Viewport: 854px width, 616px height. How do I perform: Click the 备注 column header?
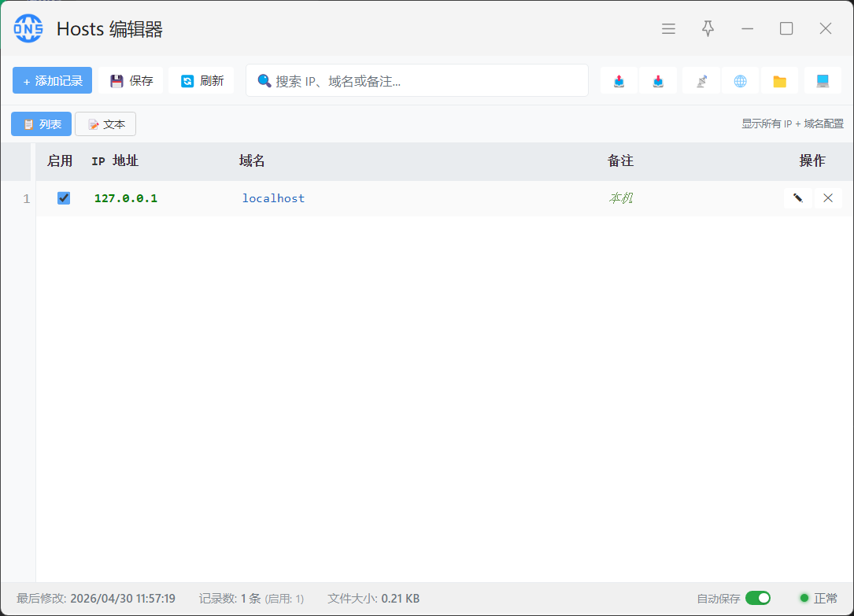point(620,161)
